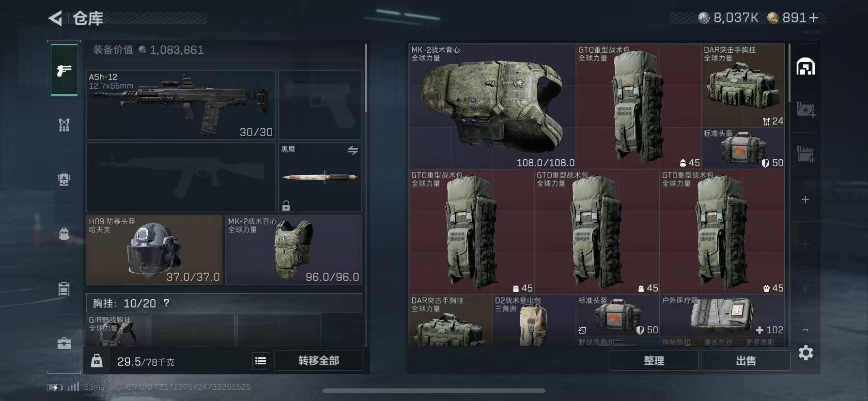Click the back arrow next to 仓库
Screen dimensions: 868x401
click(55, 18)
